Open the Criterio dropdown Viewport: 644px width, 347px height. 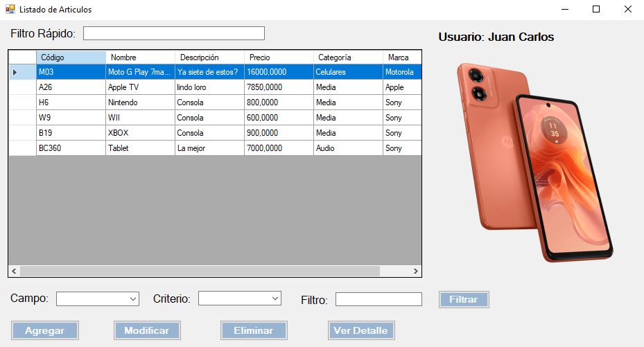coord(240,298)
